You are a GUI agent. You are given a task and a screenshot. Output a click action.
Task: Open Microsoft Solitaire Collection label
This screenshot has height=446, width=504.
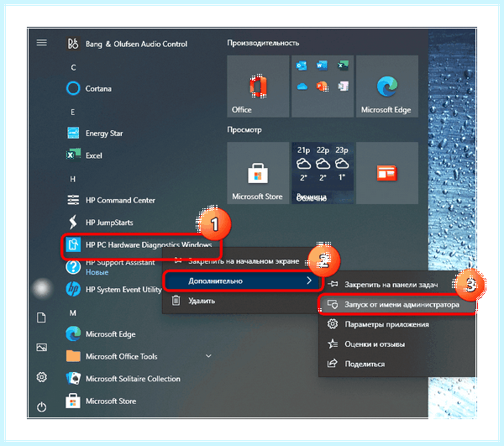coord(133,379)
